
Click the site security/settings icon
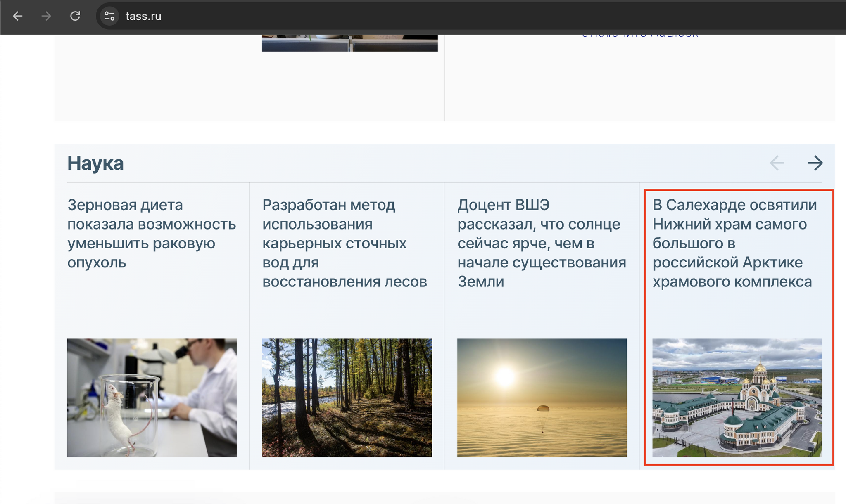[x=109, y=16]
